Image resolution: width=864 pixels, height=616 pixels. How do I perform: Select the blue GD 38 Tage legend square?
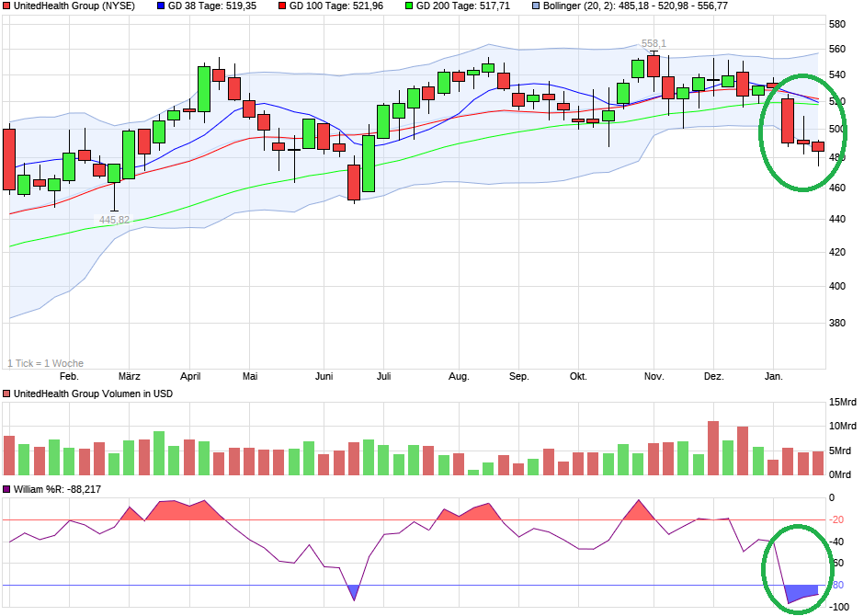tap(161, 7)
